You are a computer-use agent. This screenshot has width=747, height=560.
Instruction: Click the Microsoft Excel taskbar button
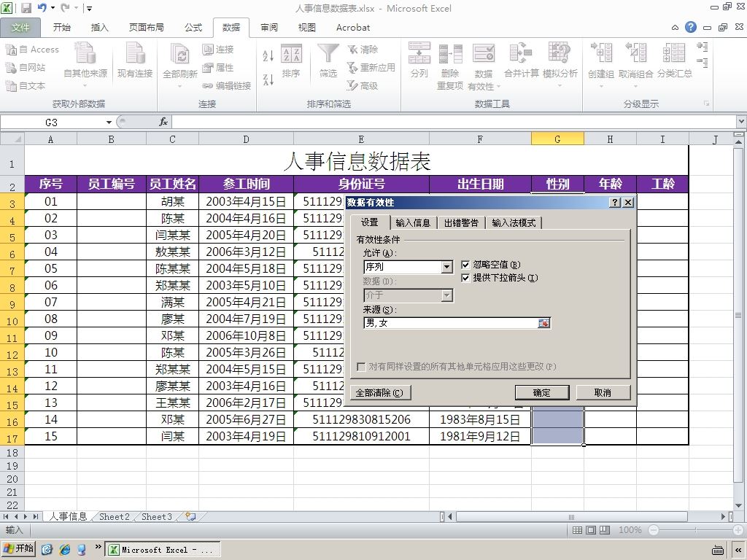tap(163, 550)
